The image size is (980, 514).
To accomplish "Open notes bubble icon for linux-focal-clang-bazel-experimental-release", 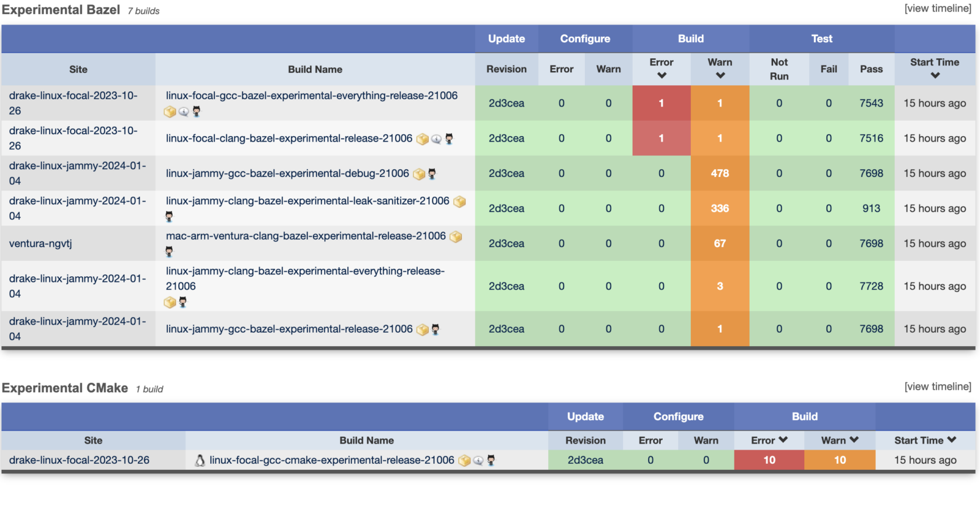I will click(436, 139).
